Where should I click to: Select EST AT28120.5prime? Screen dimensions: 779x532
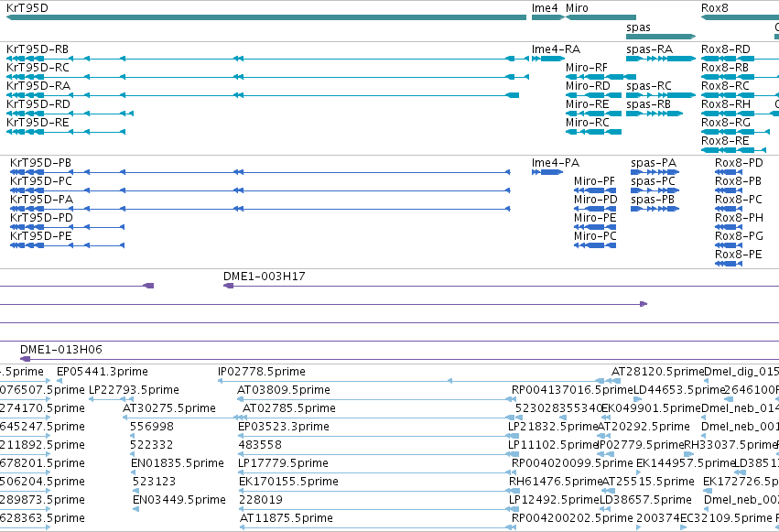click(658, 372)
